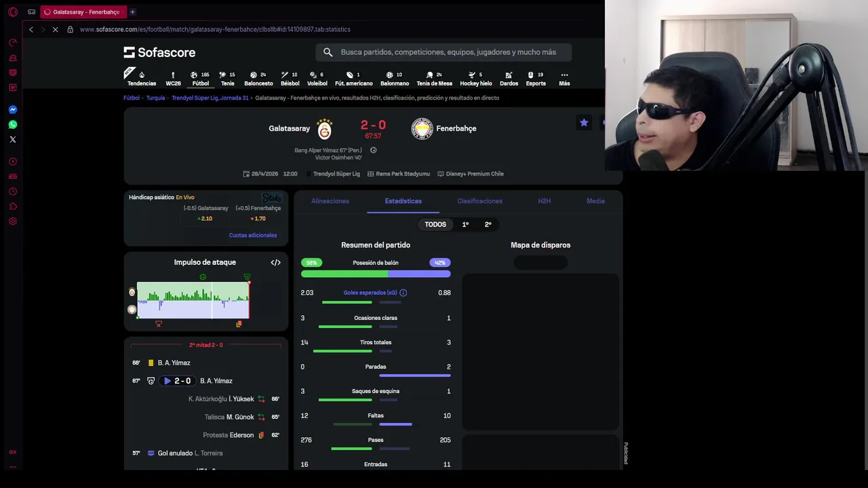Image resolution: width=868 pixels, height=488 pixels.
Task: Open the Tendencias category
Action: [x=142, y=79]
